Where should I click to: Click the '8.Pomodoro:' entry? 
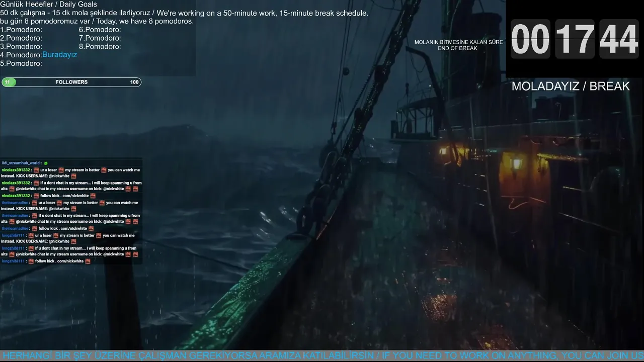coord(100,46)
